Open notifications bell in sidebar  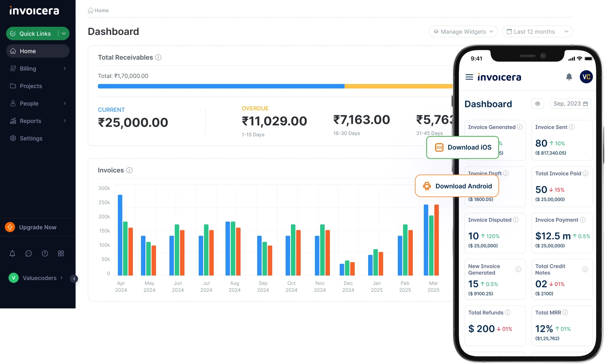pos(13,254)
